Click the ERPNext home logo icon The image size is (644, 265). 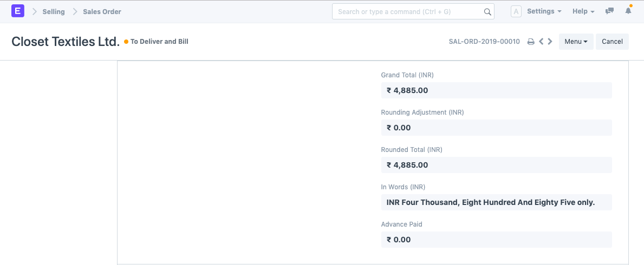click(x=18, y=11)
